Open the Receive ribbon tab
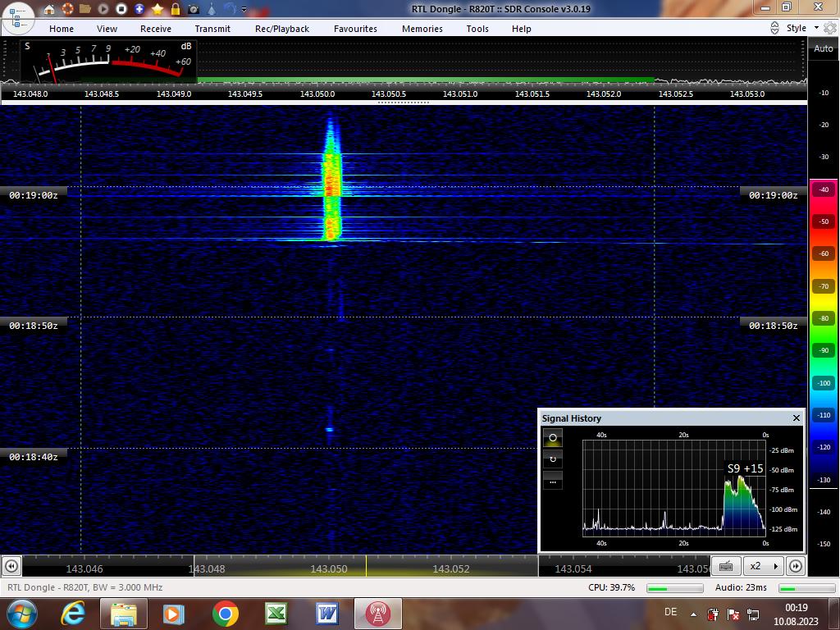This screenshot has width=840, height=630. click(x=156, y=29)
